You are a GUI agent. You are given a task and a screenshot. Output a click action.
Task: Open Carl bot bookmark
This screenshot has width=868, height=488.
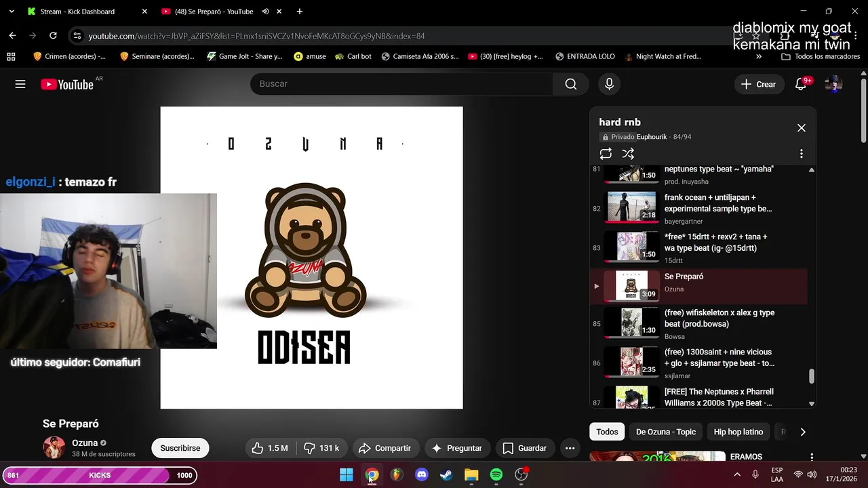pyautogui.click(x=353, y=57)
